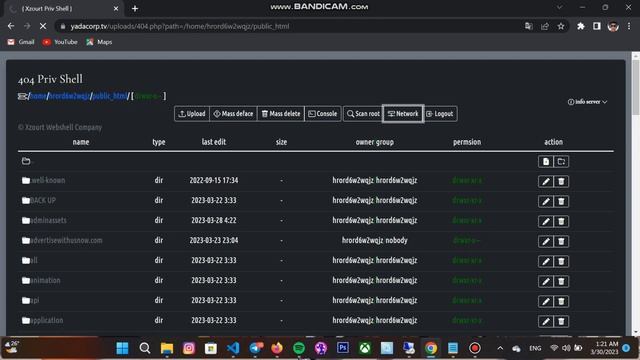The height and width of the screenshot is (360, 640).
Task: Open Spotify from the taskbar
Action: pyautogui.click(x=299, y=348)
